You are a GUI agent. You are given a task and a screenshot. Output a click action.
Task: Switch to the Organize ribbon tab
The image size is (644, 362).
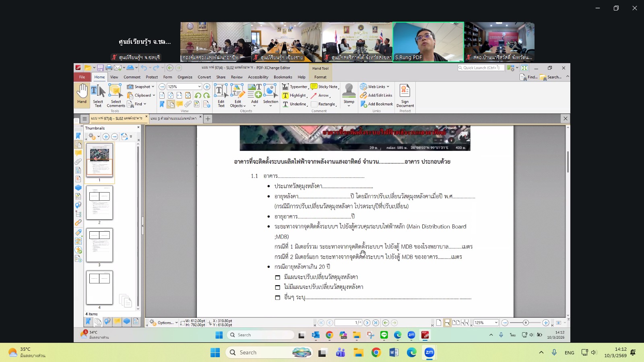pyautogui.click(x=185, y=77)
